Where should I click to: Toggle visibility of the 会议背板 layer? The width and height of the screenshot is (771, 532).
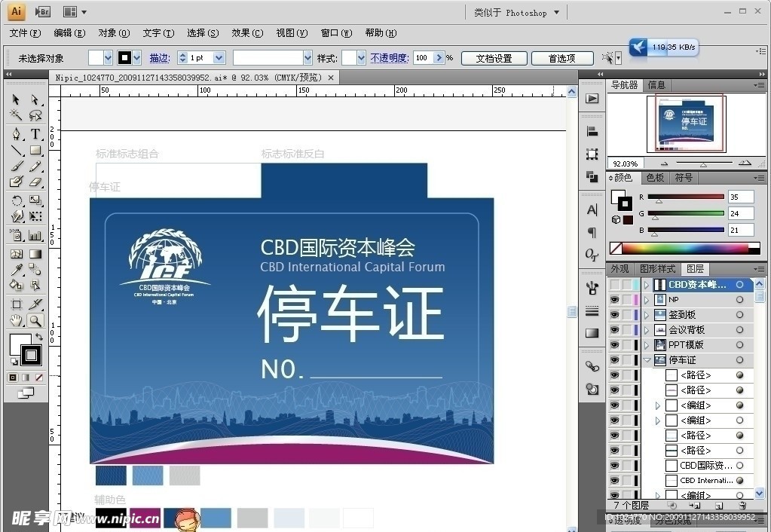click(x=614, y=330)
